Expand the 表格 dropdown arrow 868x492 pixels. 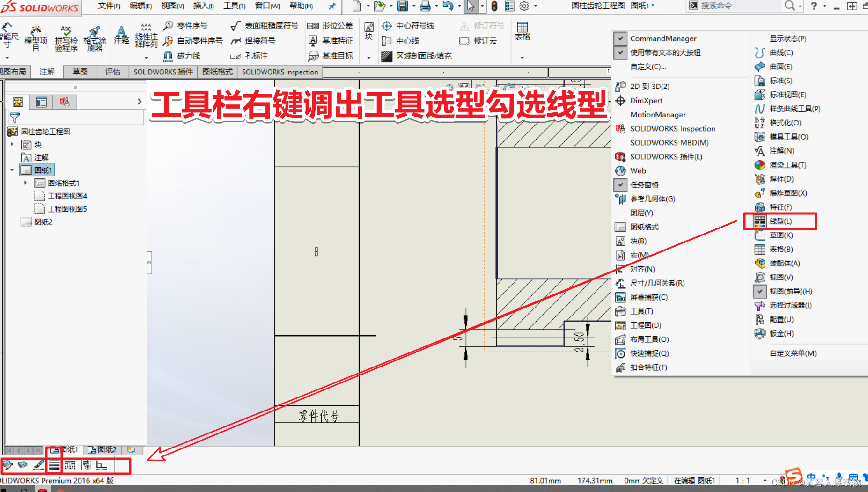pos(522,58)
